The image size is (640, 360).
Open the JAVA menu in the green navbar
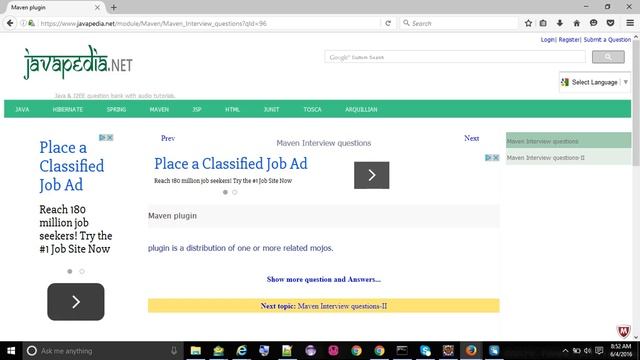click(x=22, y=109)
